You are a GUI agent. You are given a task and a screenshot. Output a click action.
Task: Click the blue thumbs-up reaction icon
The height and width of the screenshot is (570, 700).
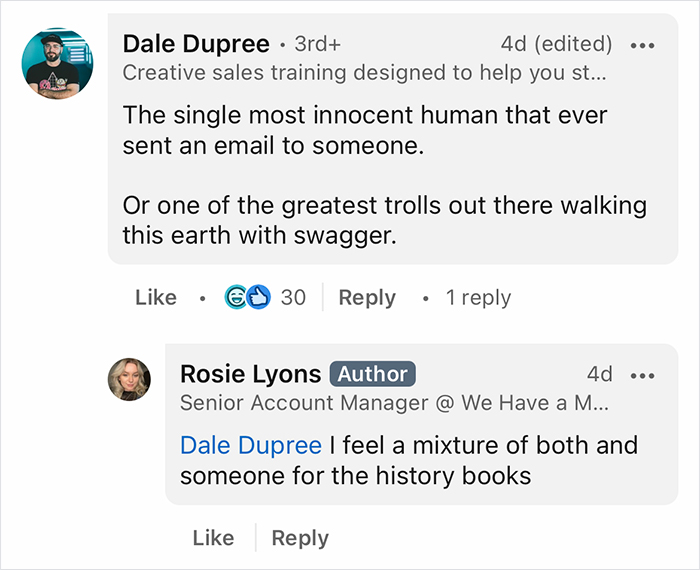click(x=258, y=297)
